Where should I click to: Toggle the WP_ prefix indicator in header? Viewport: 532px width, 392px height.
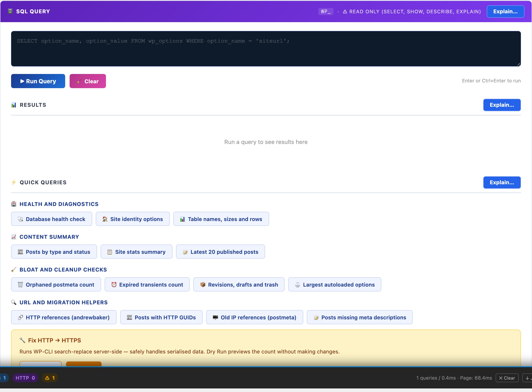click(325, 11)
